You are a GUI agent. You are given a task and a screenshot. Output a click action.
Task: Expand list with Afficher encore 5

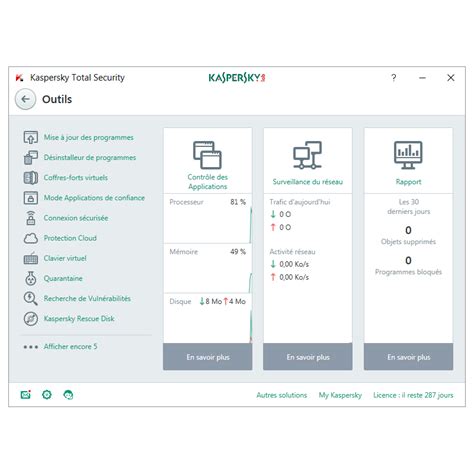click(x=71, y=347)
